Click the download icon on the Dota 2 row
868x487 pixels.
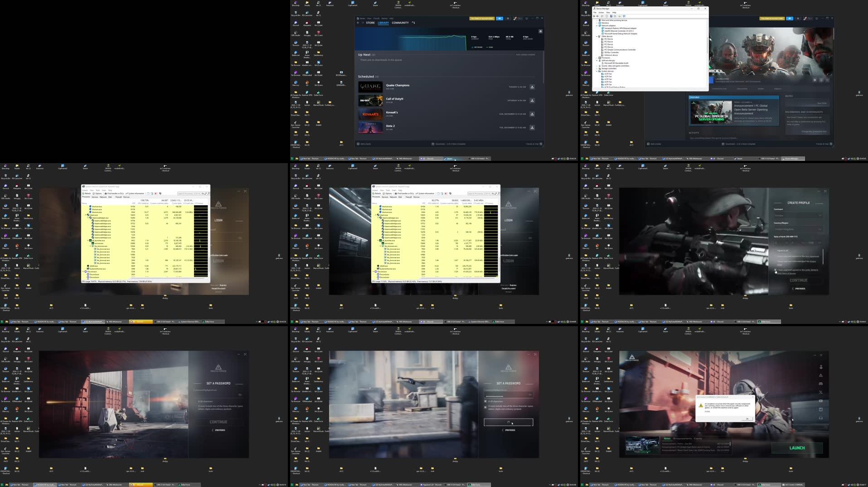532,128
